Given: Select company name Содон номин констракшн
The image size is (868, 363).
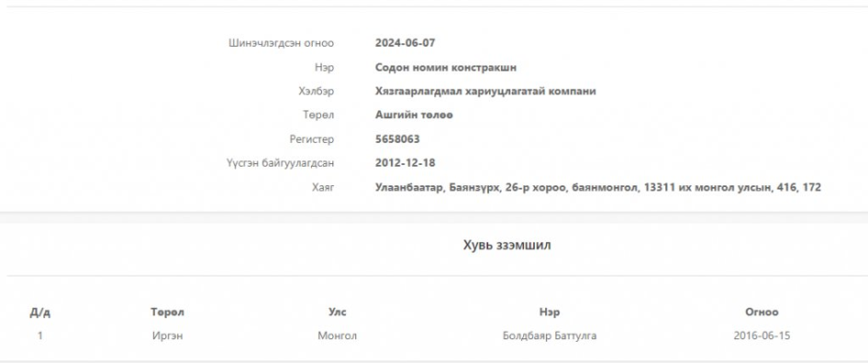Looking at the screenshot, I should (x=446, y=68).
